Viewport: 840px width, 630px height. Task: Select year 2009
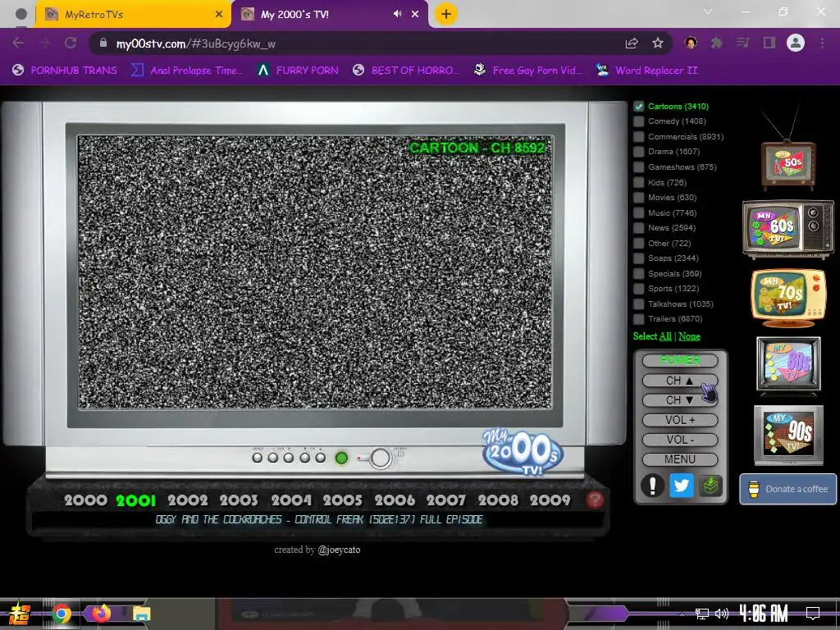[550, 500]
